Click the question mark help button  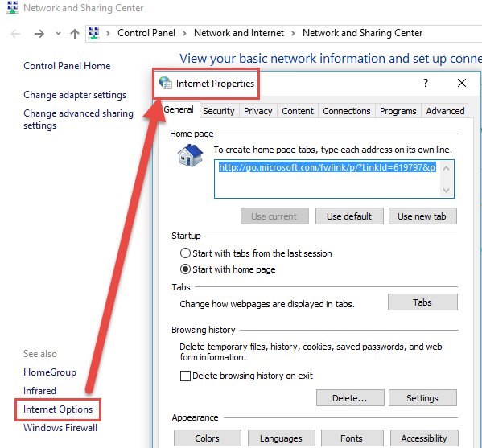coord(426,83)
